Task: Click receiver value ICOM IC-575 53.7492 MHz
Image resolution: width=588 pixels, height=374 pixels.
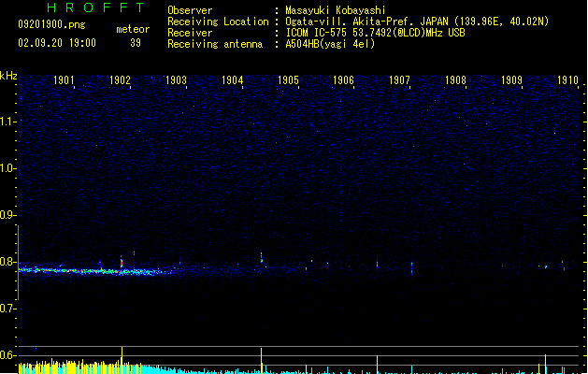Action: [x=375, y=33]
